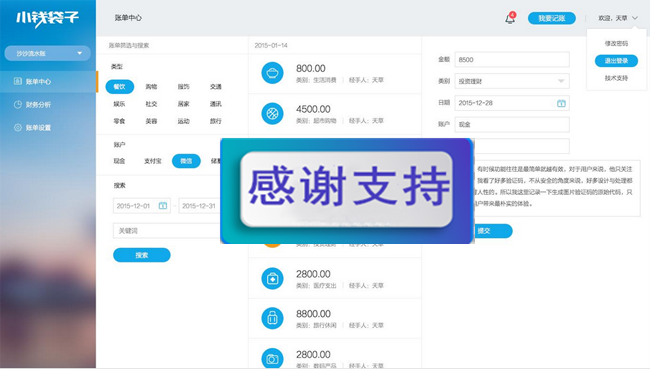The height and width of the screenshot is (371, 650).
Task: Focus the 金额 field showing 8500
Action: tap(512, 60)
